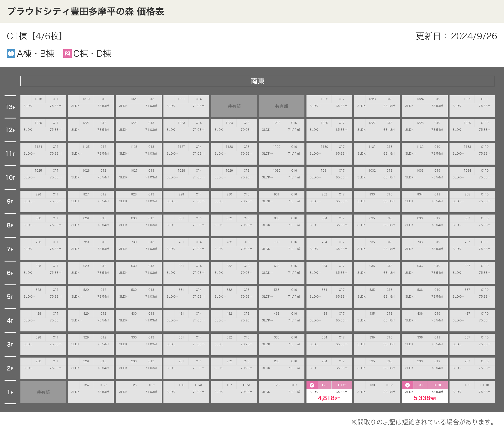
Task: Select unit 232 type C15 cell
Action: [234, 368]
